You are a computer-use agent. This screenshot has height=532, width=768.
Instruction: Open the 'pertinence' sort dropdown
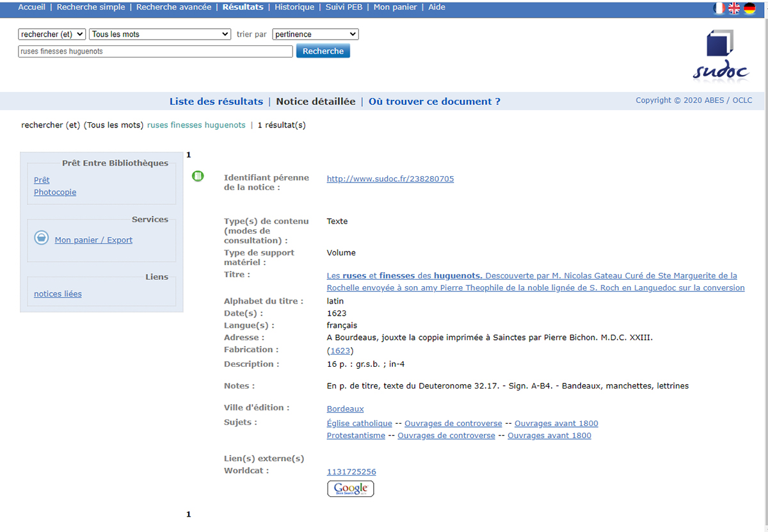pyautogui.click(x=316, y=34)
